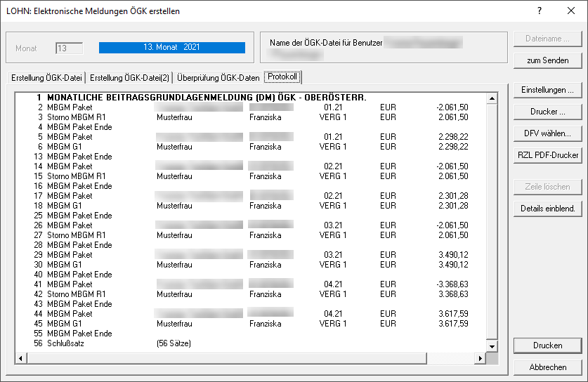588x382 pixels.
Task: Select the Überprüfung ÖGK-Daten tab
Action: [x=218, y=77]
